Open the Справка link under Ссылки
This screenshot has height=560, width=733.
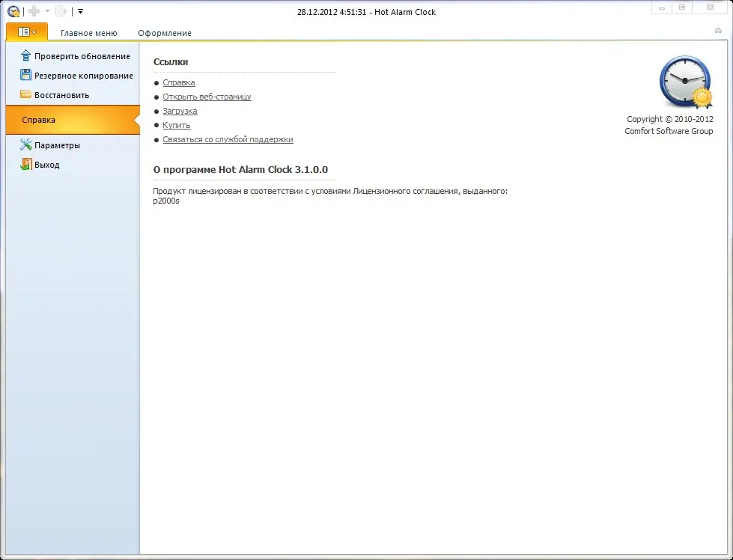click(179, 83)
